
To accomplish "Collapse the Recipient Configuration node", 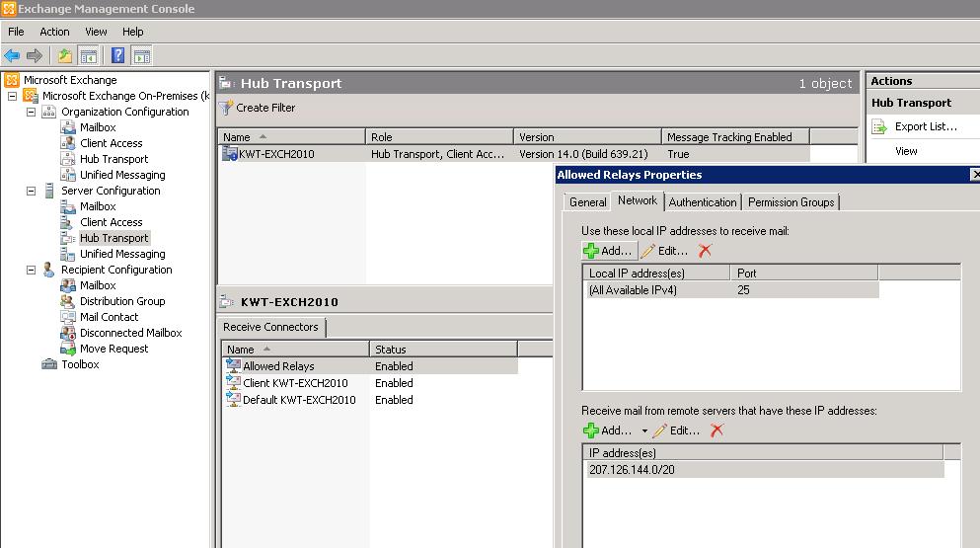I will [x=31, y=270].
